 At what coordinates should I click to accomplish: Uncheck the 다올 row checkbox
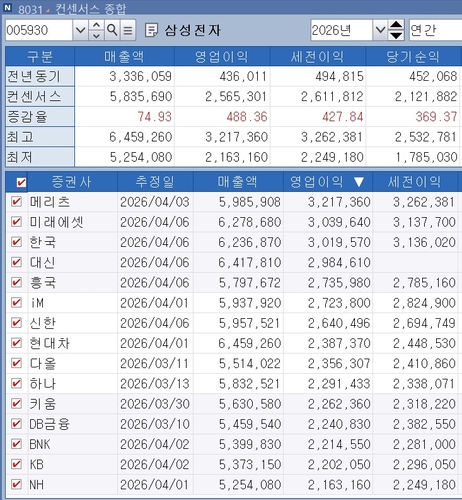tap(16, 363)
